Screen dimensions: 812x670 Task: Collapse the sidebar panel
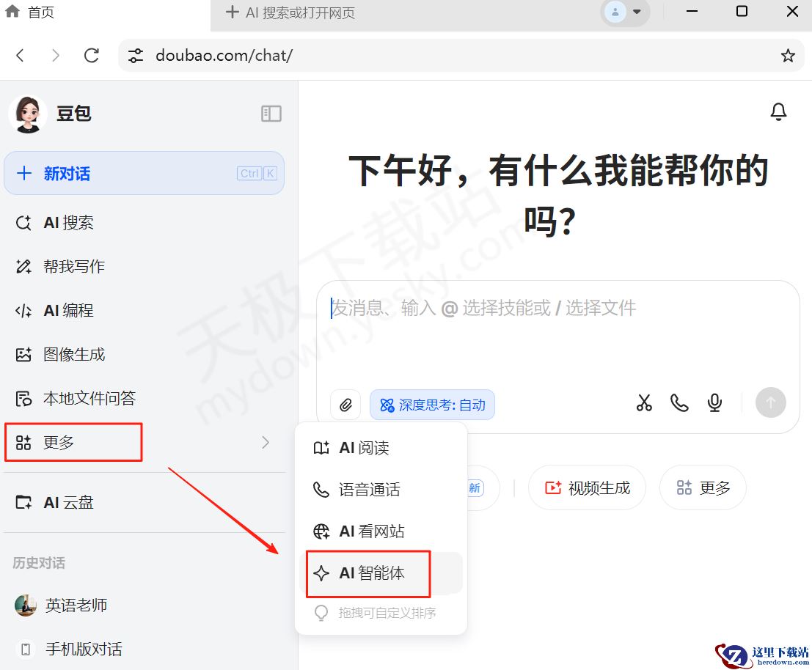271,114
